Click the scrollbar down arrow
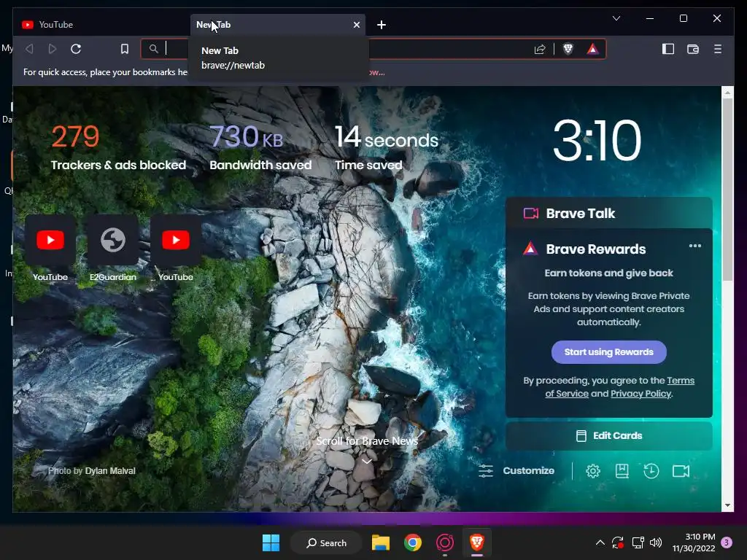The image size is (747, 560). (x=727, y=505)
